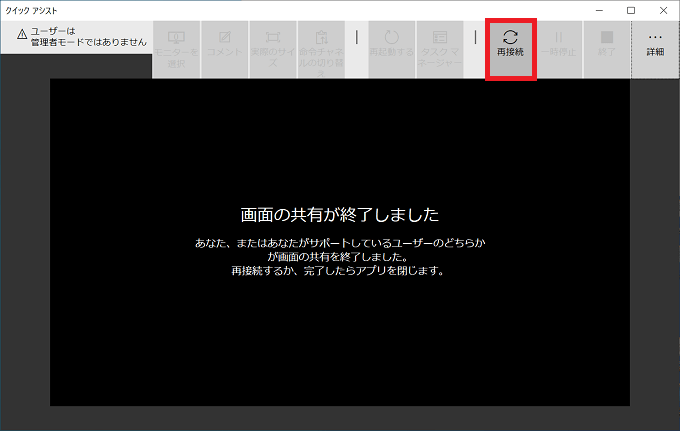Click the 再接続 reconnect button

coord(510,49)
